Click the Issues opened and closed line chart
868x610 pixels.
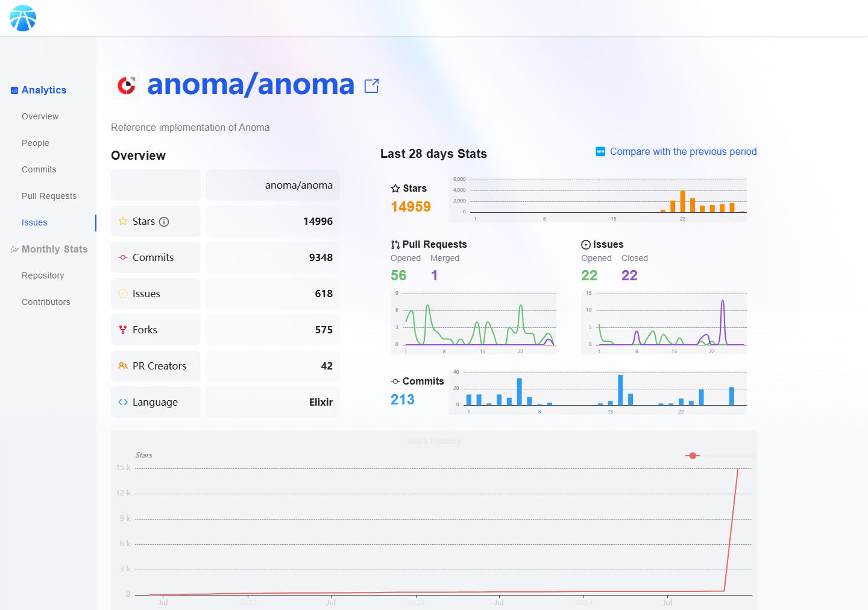click(664, 322)
